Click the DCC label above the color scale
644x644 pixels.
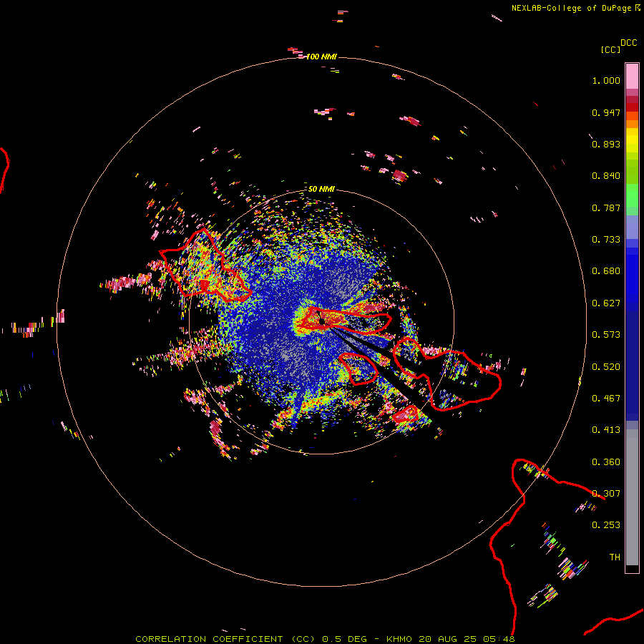coord(629,43)
